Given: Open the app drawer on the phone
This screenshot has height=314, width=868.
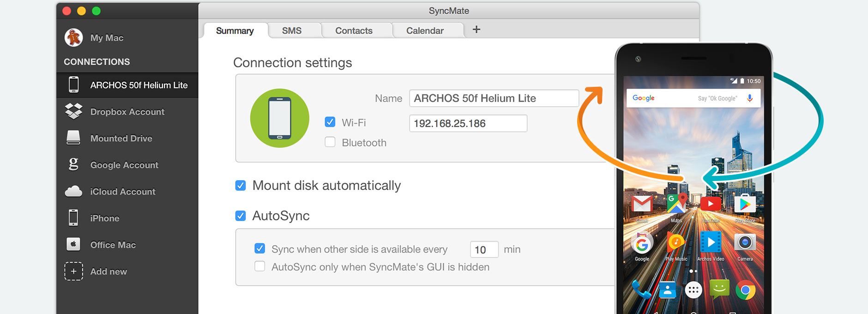Looking at the screenshot, I should [693, 290].
